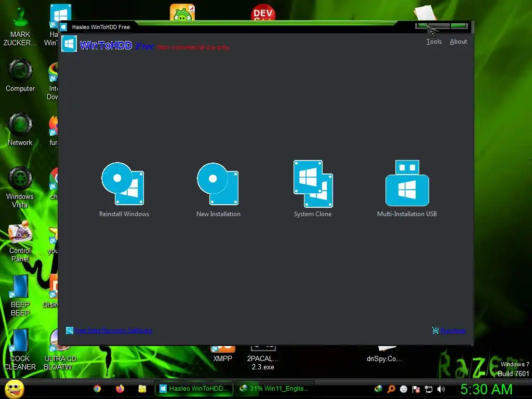Select the Computer desktop icon

20,75
